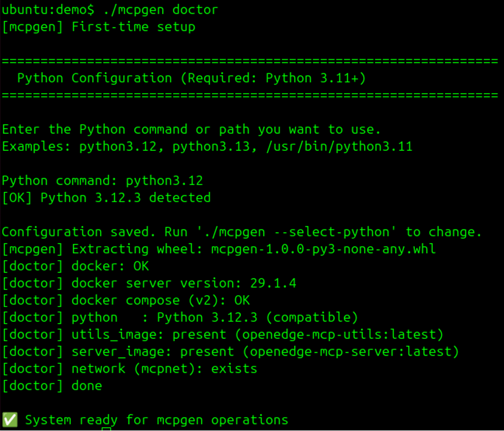Click the 'Python Configuration' header text
Screen dimensions: 504x431
tap(94, 78)
